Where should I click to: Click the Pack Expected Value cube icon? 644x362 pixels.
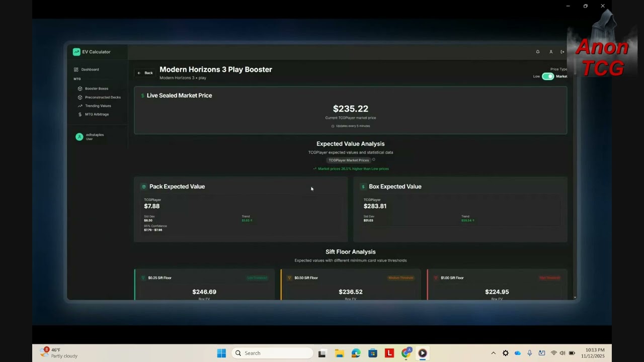pos(144,187)
